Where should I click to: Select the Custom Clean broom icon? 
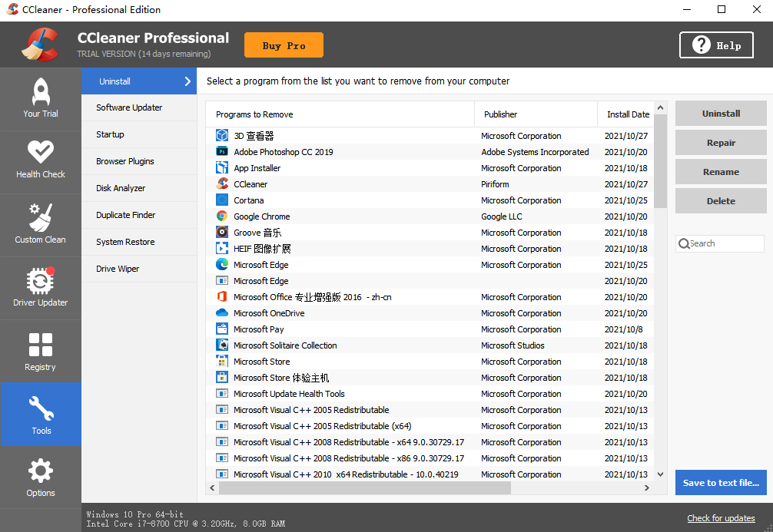[40, 217]
